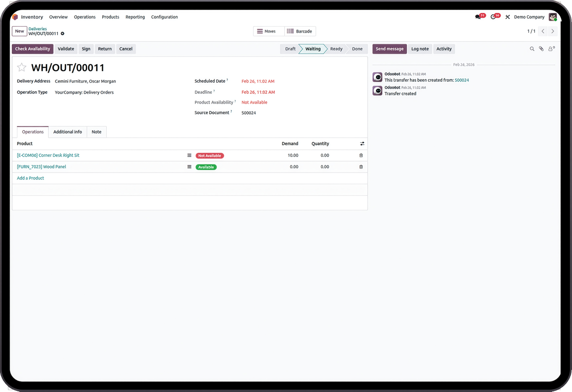The width and height of the screenshot is (572, 392).
Task: Delete the Corner Desk Right Sit line
Action: (x=361, y=155)
